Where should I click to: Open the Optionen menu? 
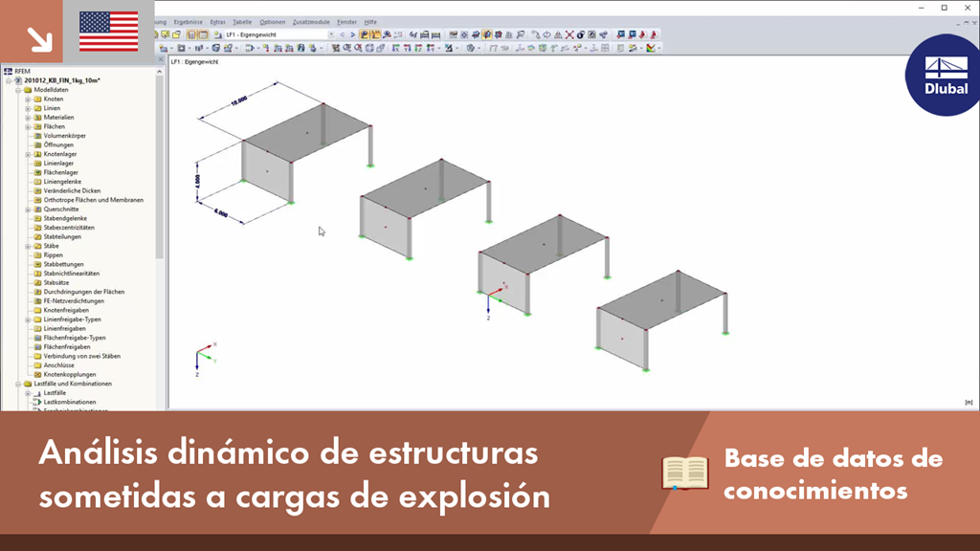point(273,22)
